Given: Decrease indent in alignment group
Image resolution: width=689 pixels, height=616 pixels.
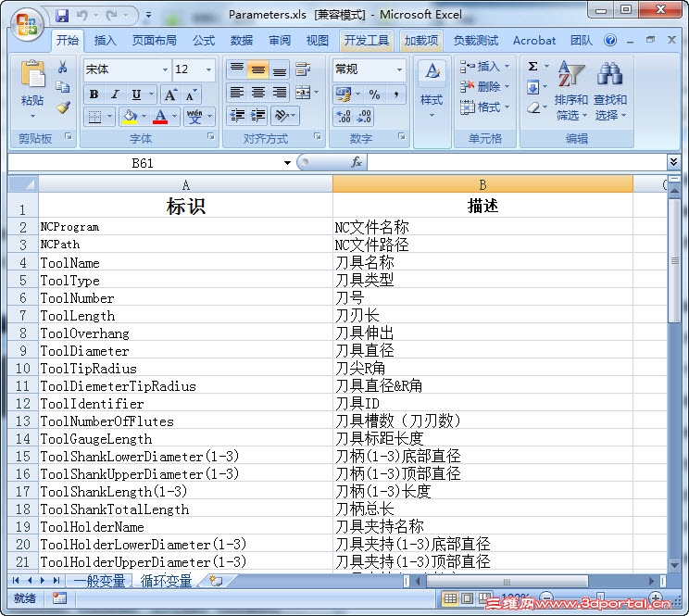Looking at the screenshot, I should tap(237, 116).
